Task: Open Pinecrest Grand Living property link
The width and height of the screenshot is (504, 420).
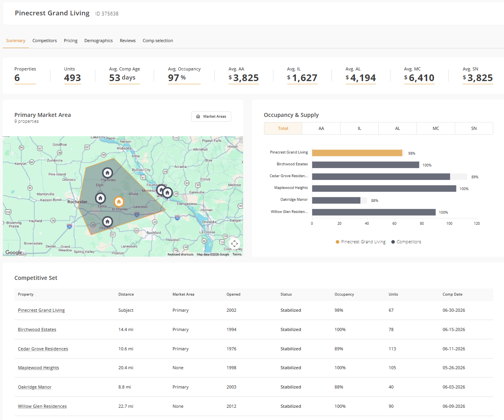Action: pos(41,310)
